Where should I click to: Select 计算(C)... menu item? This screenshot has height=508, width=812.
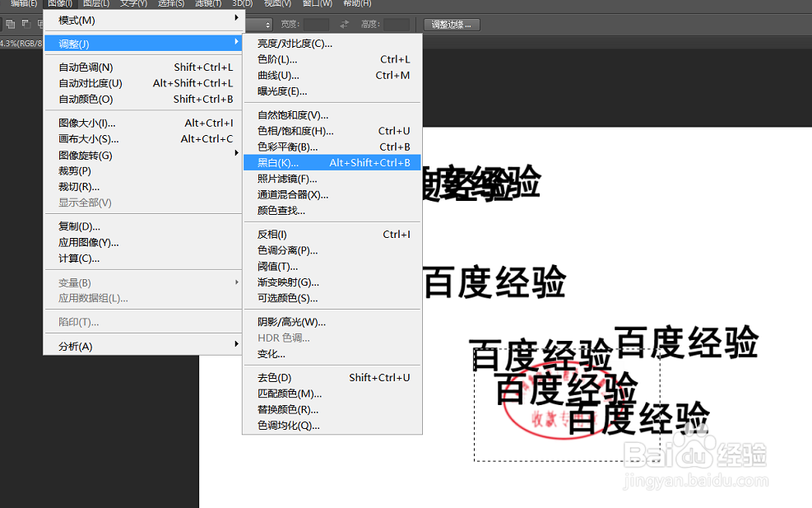coord(143,259)
